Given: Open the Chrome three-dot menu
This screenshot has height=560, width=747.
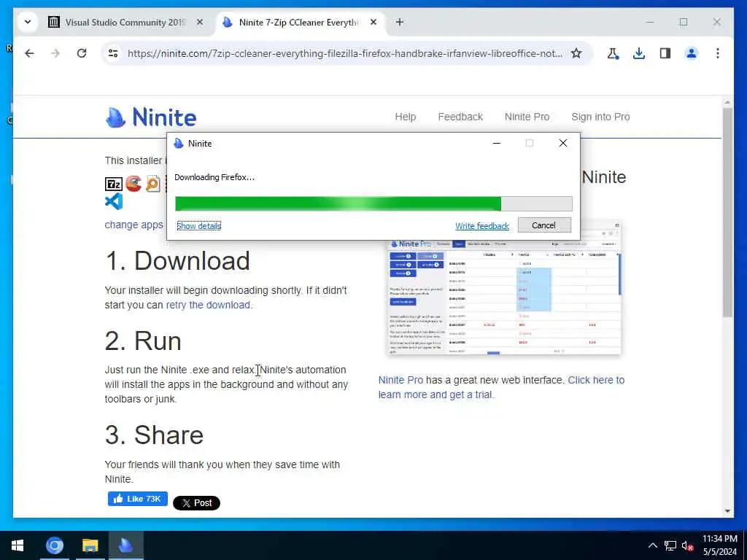Looking at the screenshot, I should click(718, 53).
